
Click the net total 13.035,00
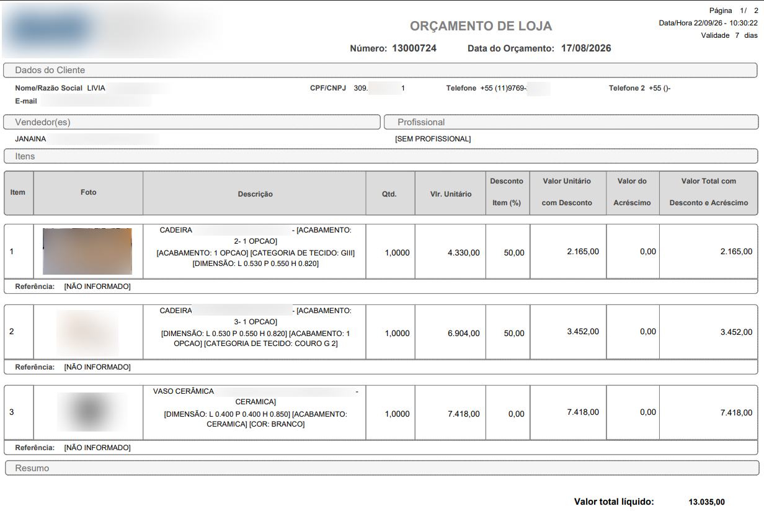pos(706,502)
